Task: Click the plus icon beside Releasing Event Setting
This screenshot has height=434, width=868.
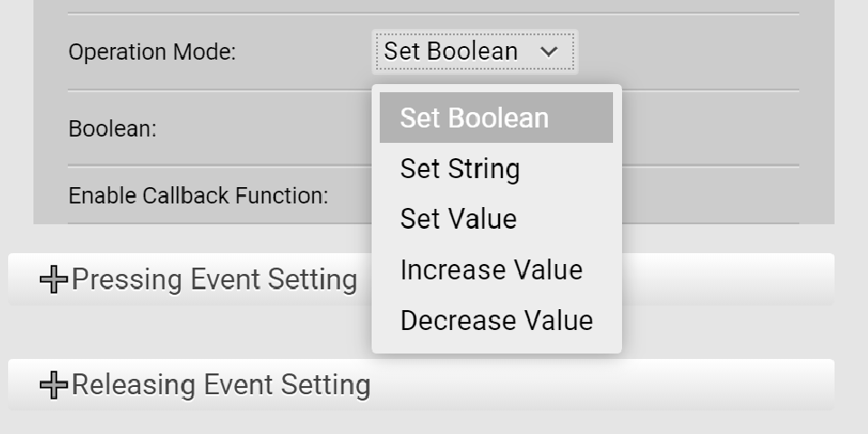Action: 53,386
